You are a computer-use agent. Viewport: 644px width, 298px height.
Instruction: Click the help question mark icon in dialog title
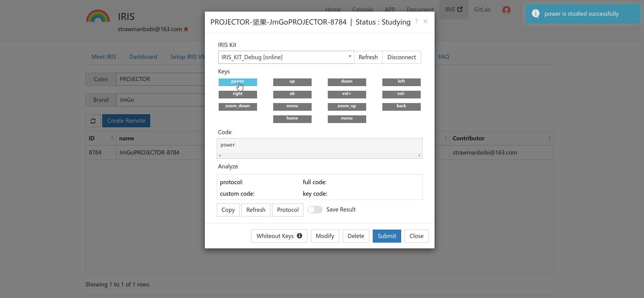[x=416, y=22]
